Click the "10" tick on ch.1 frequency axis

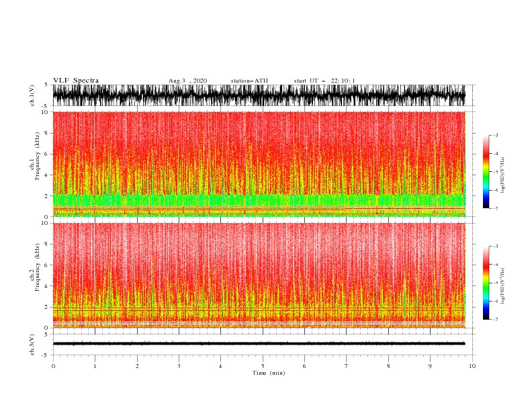[46, 112]
